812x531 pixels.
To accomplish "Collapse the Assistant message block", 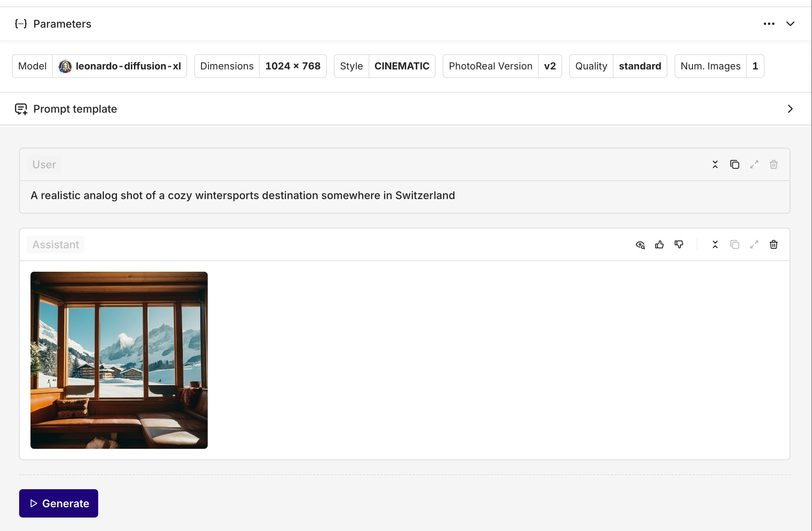I will 715,244.
